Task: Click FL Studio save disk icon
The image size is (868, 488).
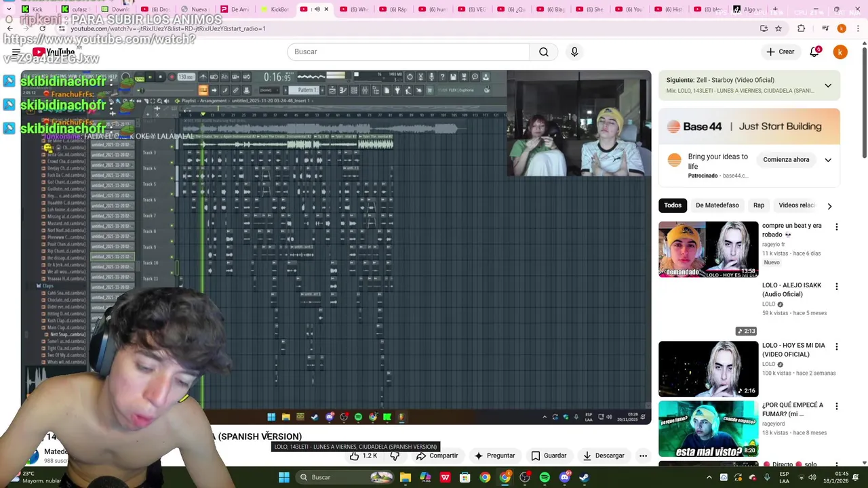Action: [453, 77]
